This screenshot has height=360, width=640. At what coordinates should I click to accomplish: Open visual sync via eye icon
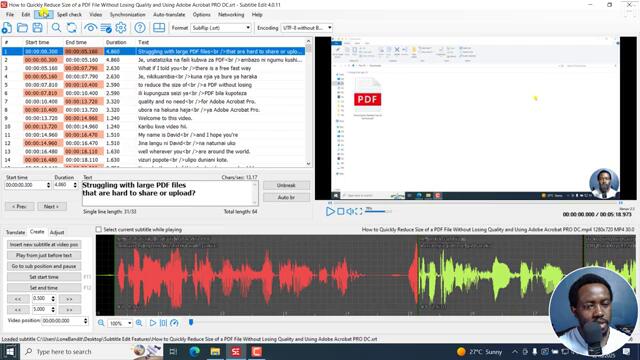(90, 28)
